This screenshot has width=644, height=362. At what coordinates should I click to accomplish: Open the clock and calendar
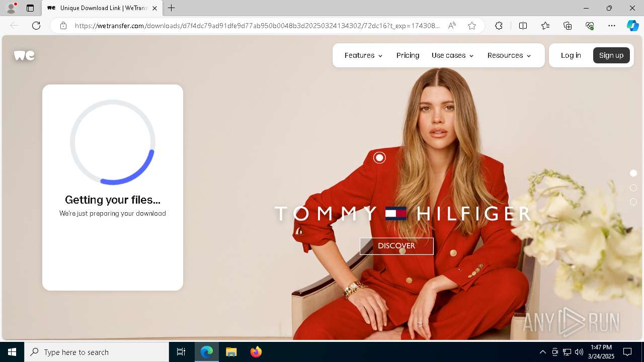click(x=601, y=352)
